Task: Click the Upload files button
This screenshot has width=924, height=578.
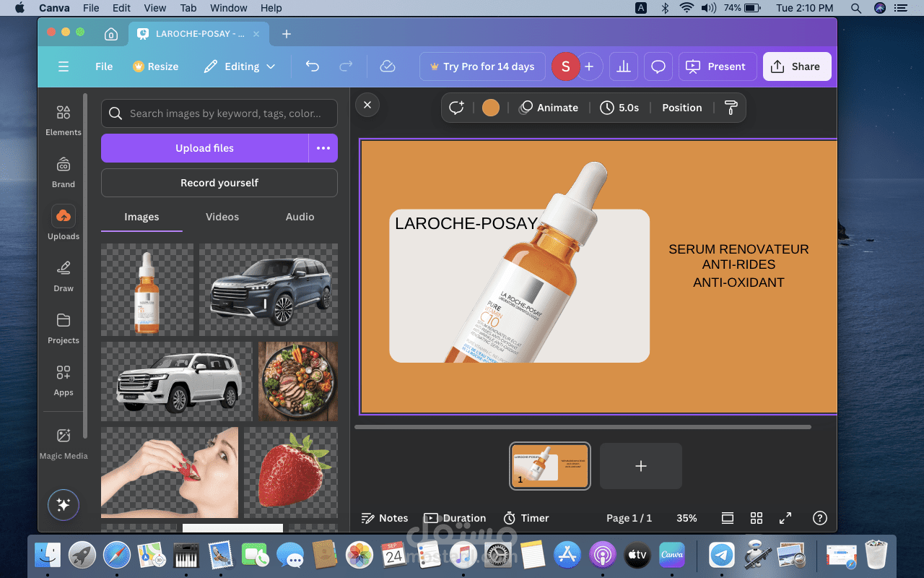Action: 205,148
